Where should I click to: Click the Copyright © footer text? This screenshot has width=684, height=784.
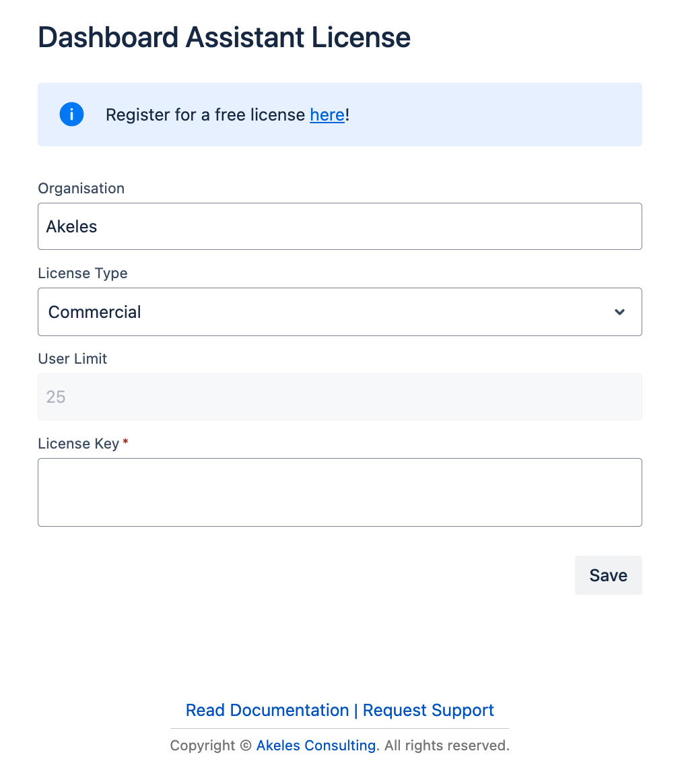(x=211, y=746)
